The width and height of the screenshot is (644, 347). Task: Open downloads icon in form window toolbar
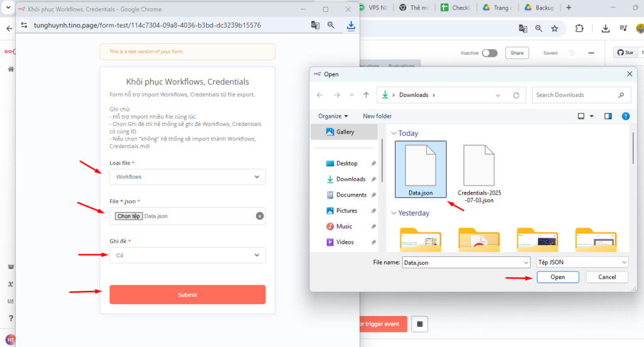pyautogui.click(x=351, y=25)
